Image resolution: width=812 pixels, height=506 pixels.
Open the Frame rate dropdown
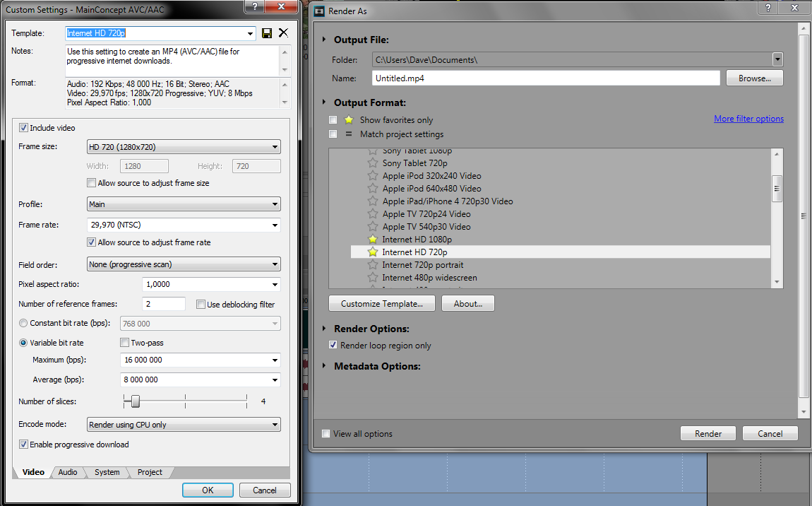coord(275,225)
